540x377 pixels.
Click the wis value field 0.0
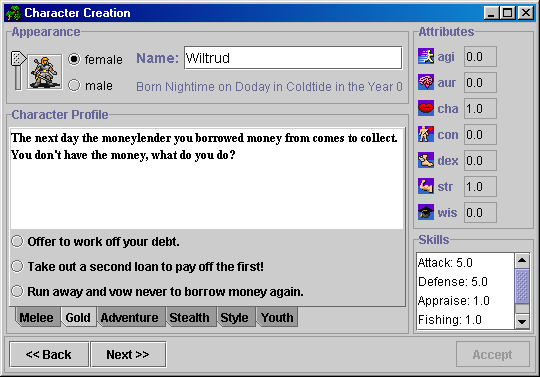[x=480, y=212]
